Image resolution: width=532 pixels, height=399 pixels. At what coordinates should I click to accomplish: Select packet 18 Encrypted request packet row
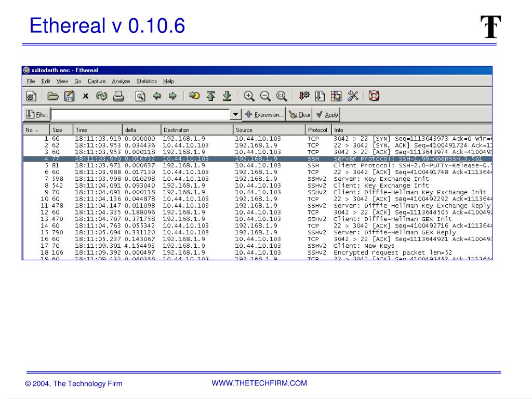258,252
